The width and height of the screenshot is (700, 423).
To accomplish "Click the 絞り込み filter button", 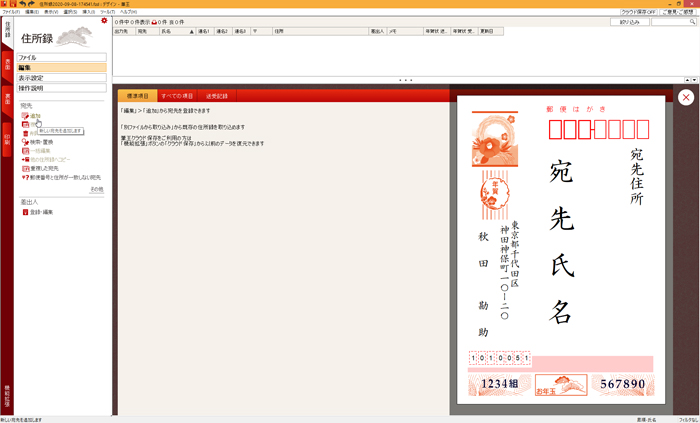I will coord(629,21).
